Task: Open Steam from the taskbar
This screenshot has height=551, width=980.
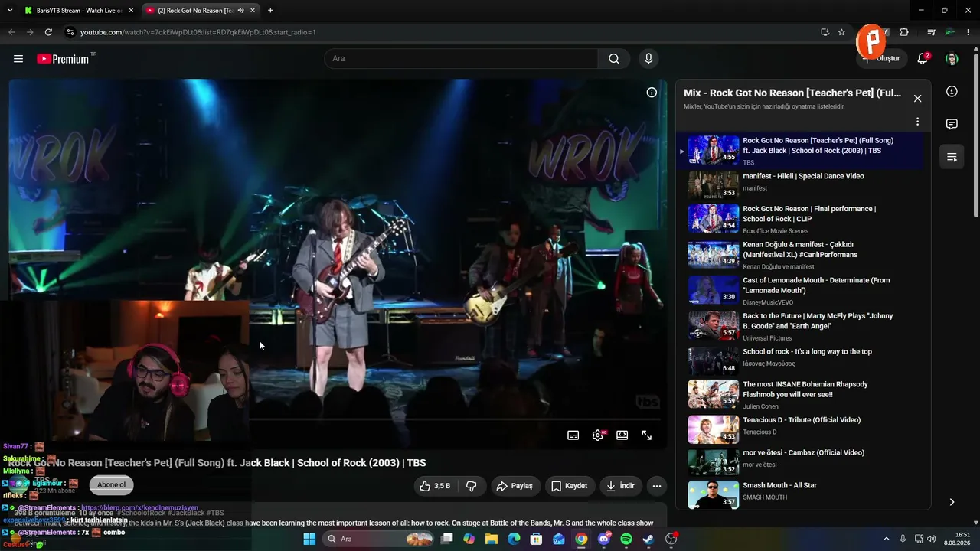Action: pos(648,539)
